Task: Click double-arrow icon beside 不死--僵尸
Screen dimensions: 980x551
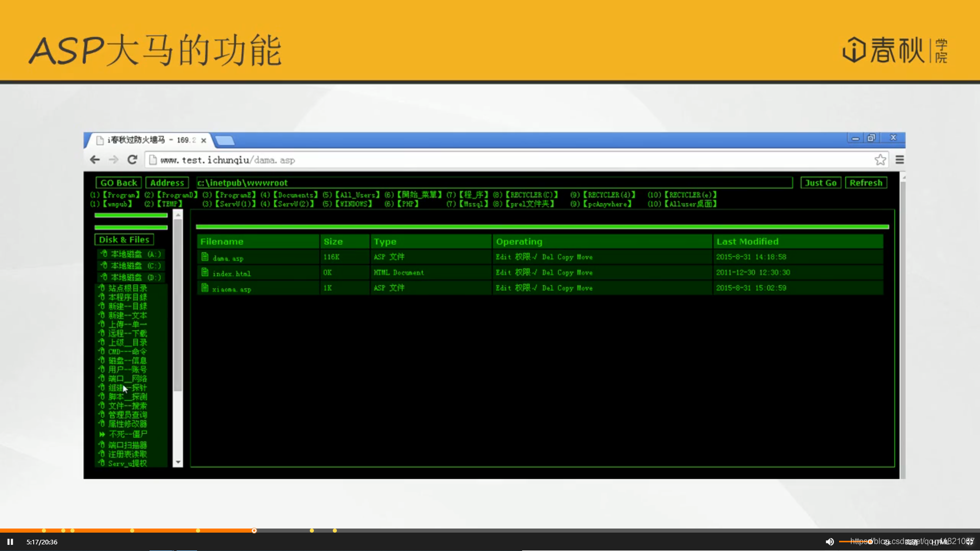Action: pos(102,434)
